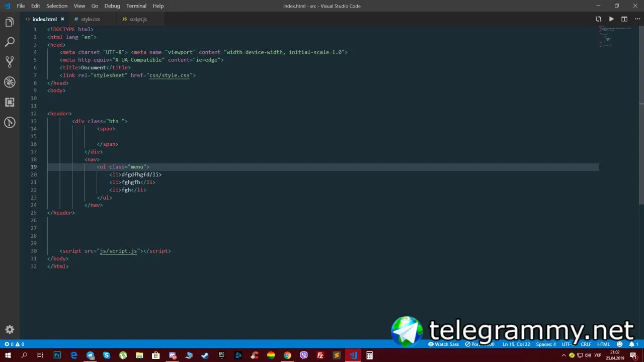Image resolution: width=644 pixels, height=362 pixels.
Task: Open the File menu
Action: [x=21, y=6]
